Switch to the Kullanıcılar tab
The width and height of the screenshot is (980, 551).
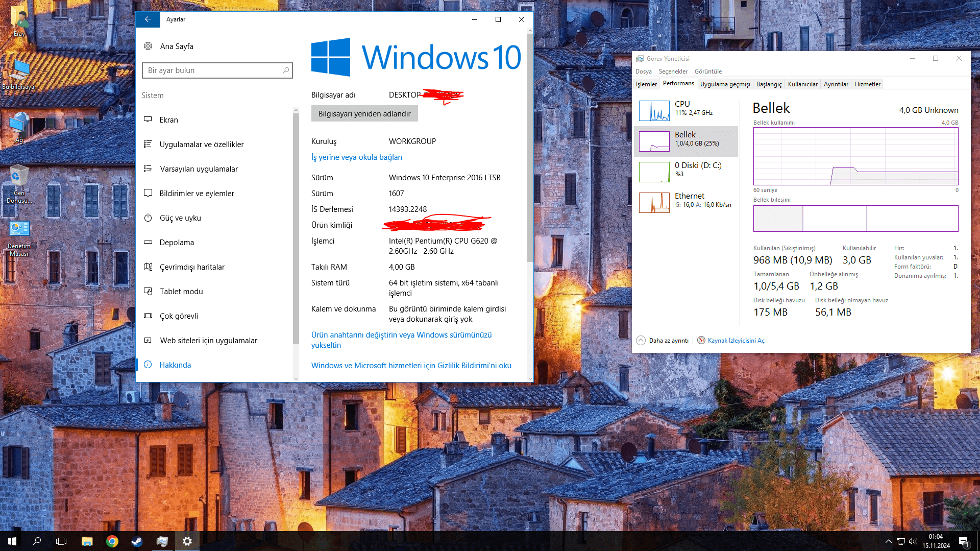tap(802, 84)
